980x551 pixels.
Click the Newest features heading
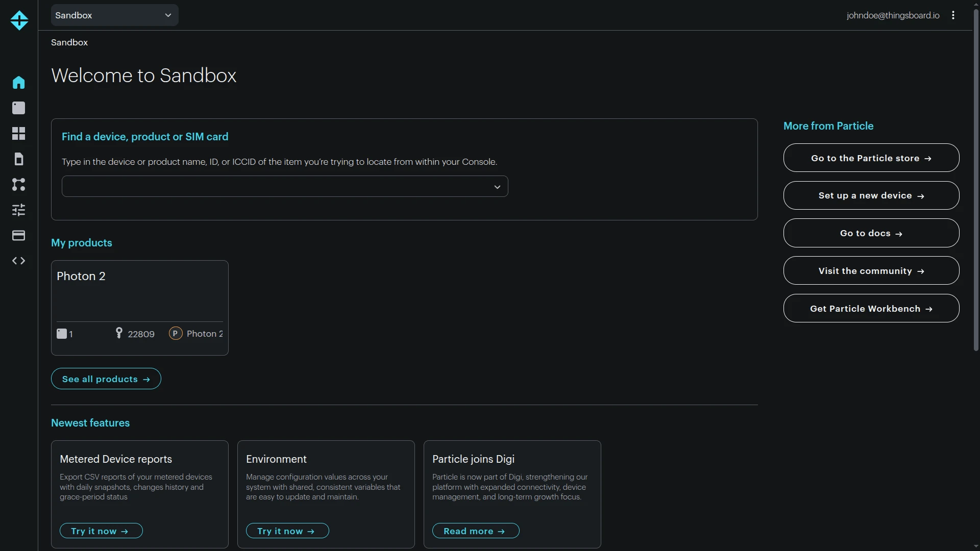click(90, 423)
